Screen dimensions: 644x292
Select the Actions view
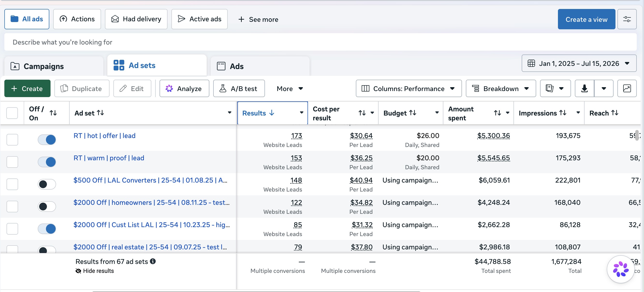click(x=77, y=19)
